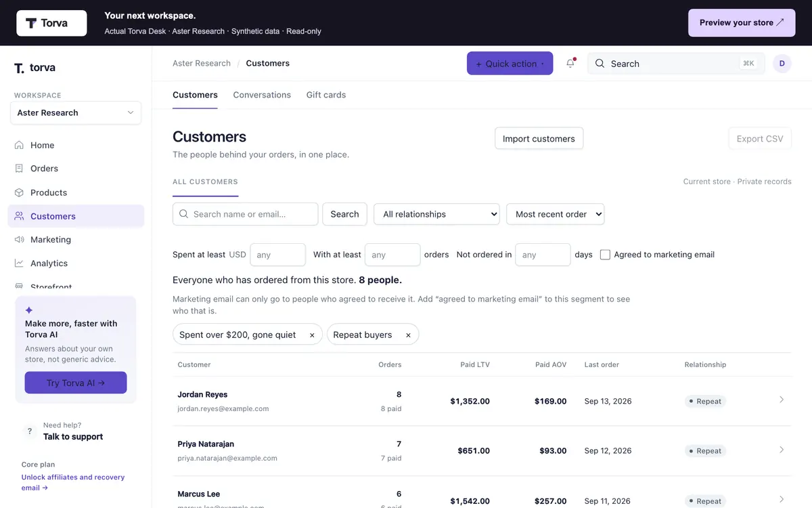Select the Customers tab
The height and width of the screenshot is (508, 812).
195,95
